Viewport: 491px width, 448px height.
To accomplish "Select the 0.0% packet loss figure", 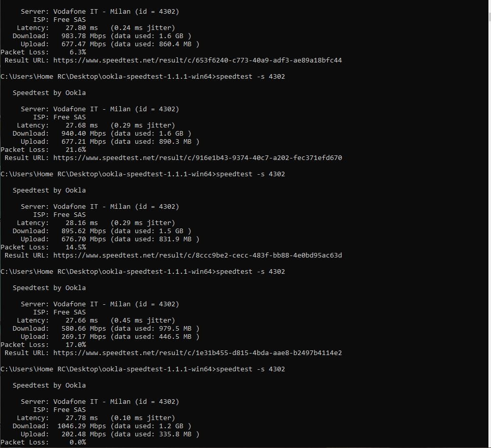I will 78,442.
